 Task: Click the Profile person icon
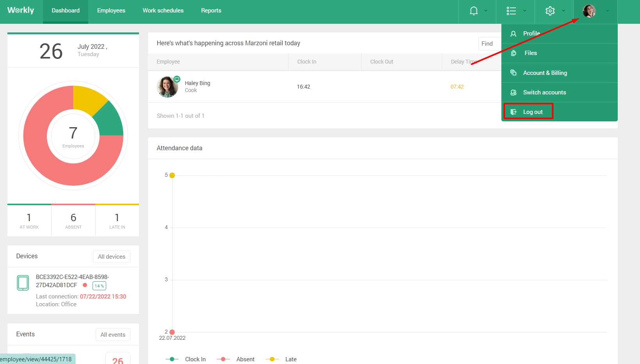pyautogui.click(x=513, y=34)
